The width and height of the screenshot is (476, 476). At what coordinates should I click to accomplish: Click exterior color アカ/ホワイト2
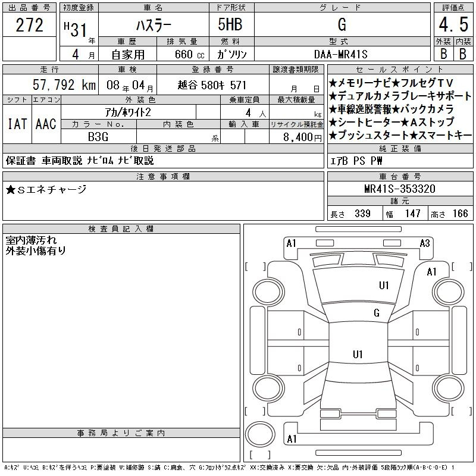(x=128, y=112)
